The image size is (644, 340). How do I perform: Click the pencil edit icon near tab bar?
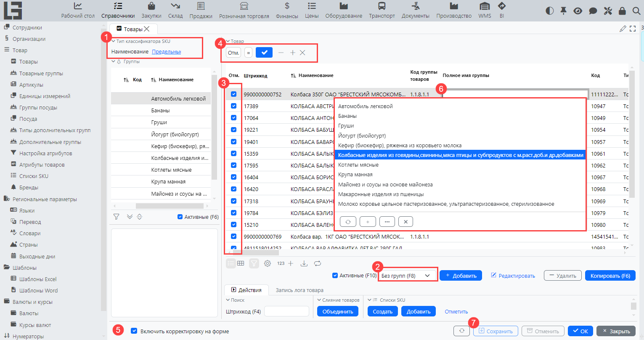[x=623, y=29]
